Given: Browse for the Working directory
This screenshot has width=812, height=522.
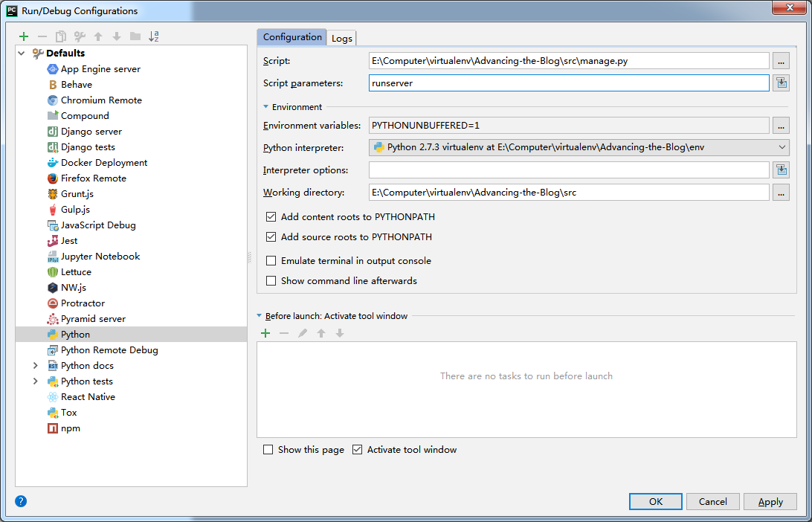Looking at the screenshot, I should pyautogui.click(x=781, y=192).
